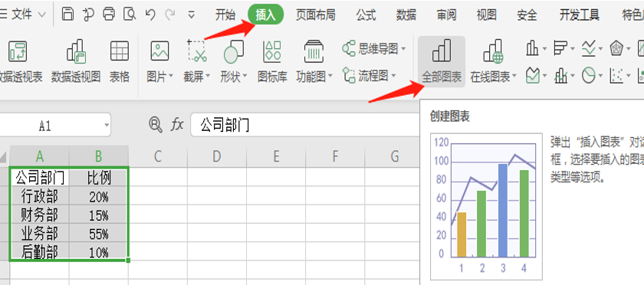The image size is (644, 285).
Task: Click cell containing 公司部门
Action: point(39,178)
